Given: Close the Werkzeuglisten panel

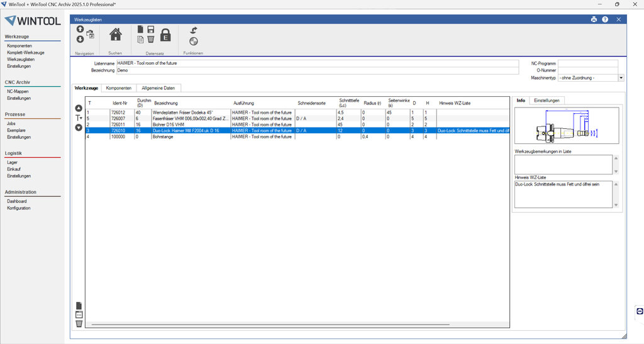Looking at the screenshot, I should (x=619, y=19).
